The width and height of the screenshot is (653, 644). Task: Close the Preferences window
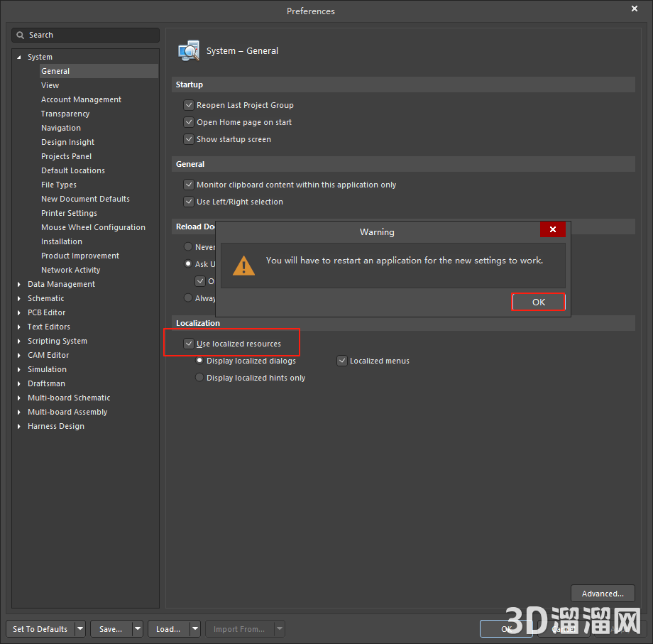[x=635, y=9]
